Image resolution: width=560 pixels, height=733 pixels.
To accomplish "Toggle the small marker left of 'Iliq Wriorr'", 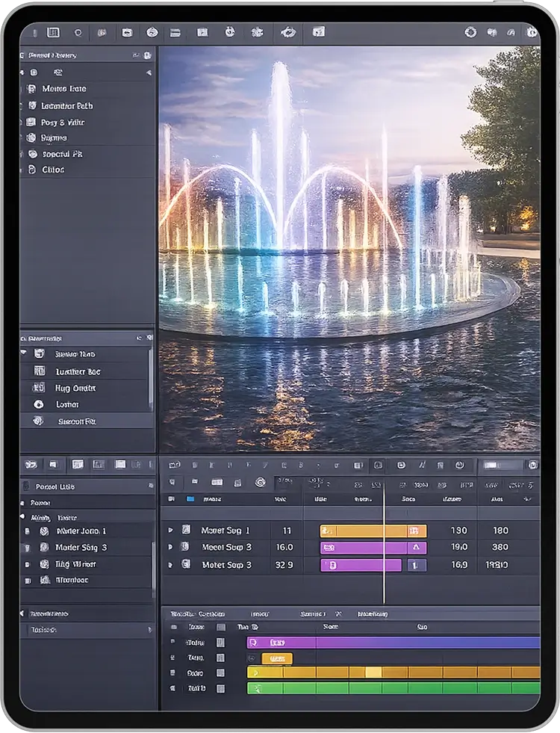I will (x=27, y=564).
